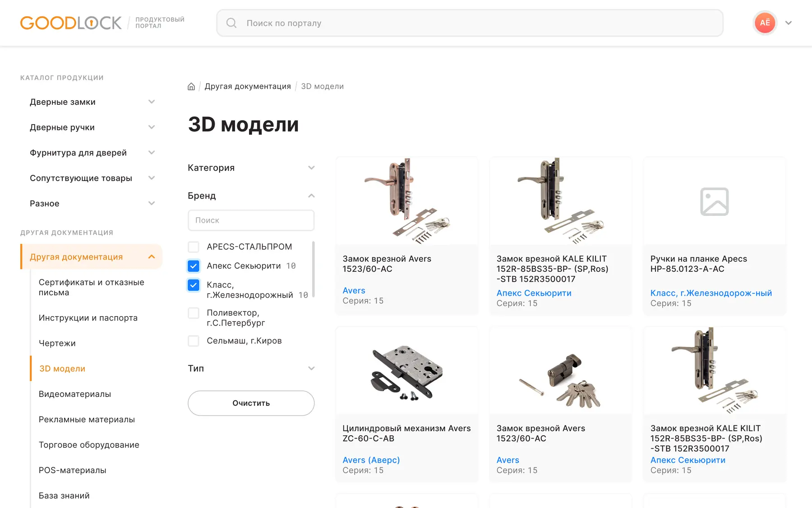
Task: Open the user account dropdown arrow
Action: point(789,23)
